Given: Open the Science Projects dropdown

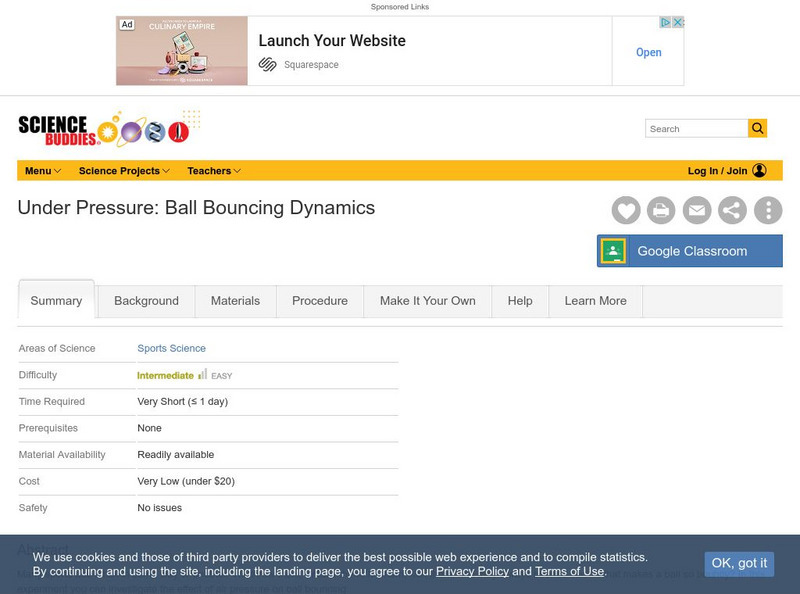Looking at the screenshot, I should 124,171.
